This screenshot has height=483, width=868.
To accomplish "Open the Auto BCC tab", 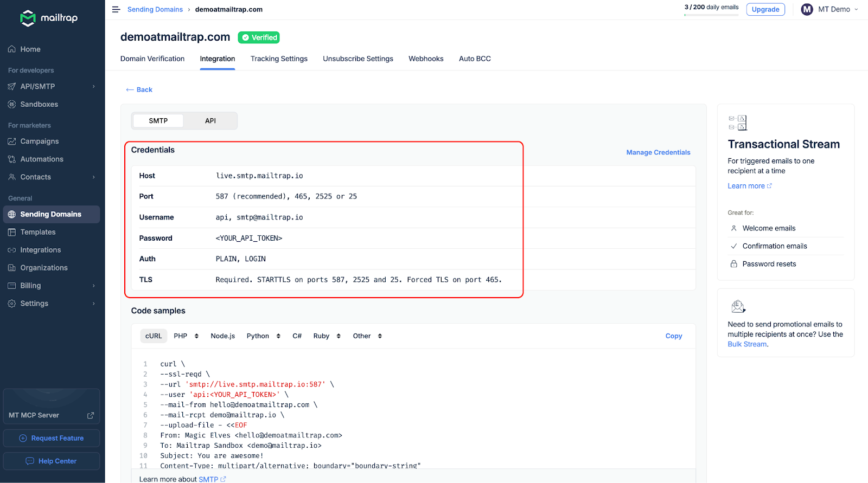I will coord(475,59).
